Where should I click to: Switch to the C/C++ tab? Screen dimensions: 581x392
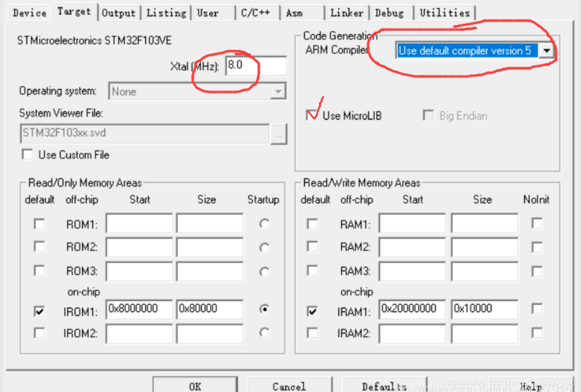point(257,13)
